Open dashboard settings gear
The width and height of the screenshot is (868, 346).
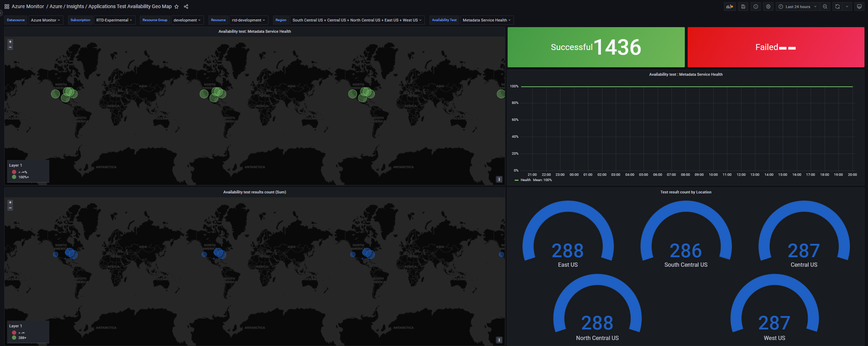pyautogui.click(x=768, y=7)
